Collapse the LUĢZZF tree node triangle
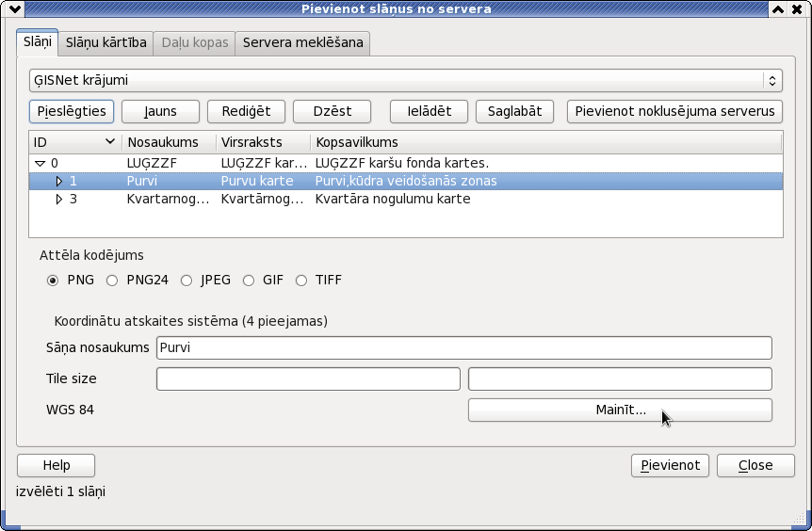Image resolution: width=812 pixels, height=531 pixels. (x=40, y=164)
